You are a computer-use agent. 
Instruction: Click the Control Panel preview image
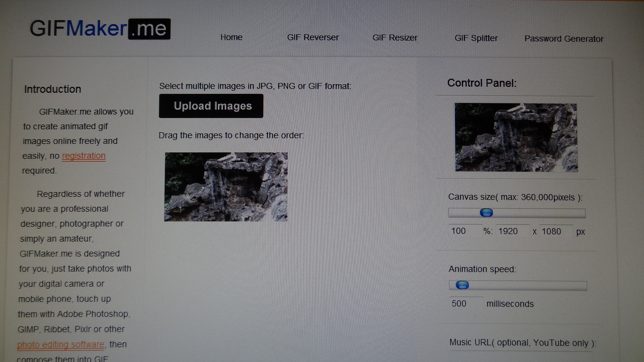coord(516,137)
